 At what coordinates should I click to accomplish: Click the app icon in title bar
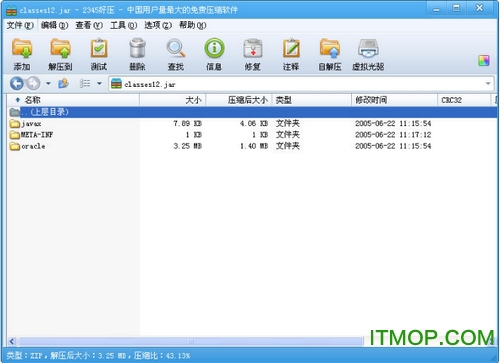pos(11,10)
